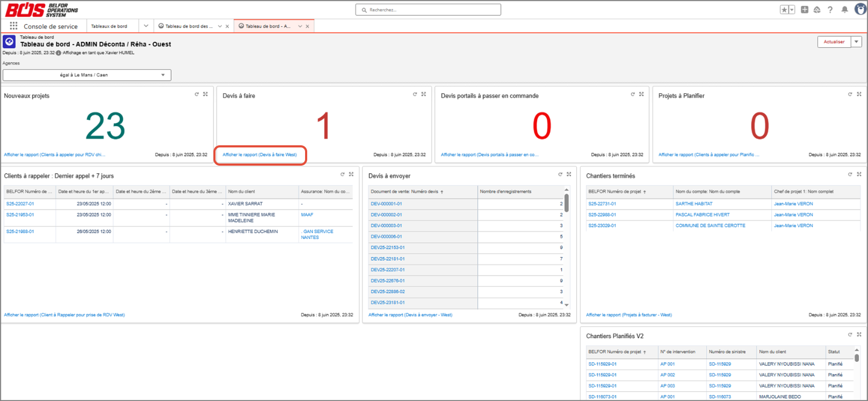Open the notifications bell
This screenshot has height=401, width=868.
pos(844,10)
